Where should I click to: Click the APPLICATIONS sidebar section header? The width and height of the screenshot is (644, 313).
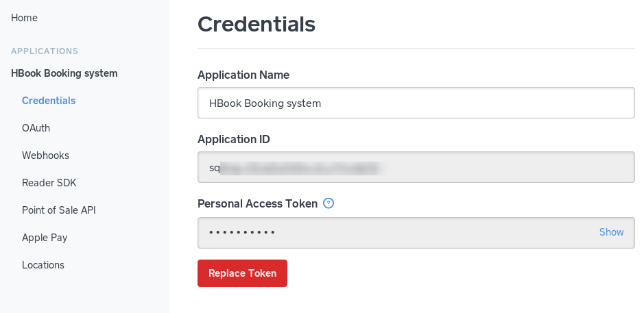pos(45,51)
